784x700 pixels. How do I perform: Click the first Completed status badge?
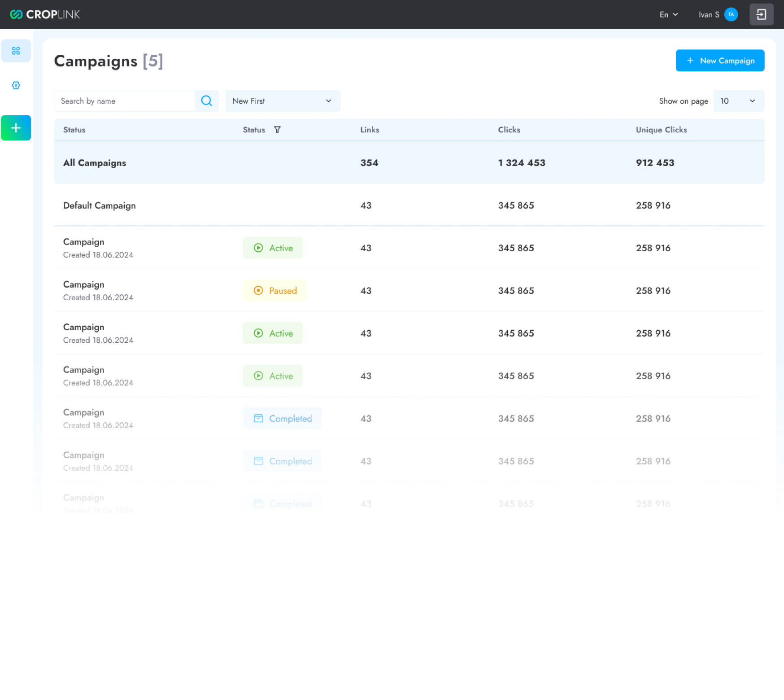tap(282, 418)
